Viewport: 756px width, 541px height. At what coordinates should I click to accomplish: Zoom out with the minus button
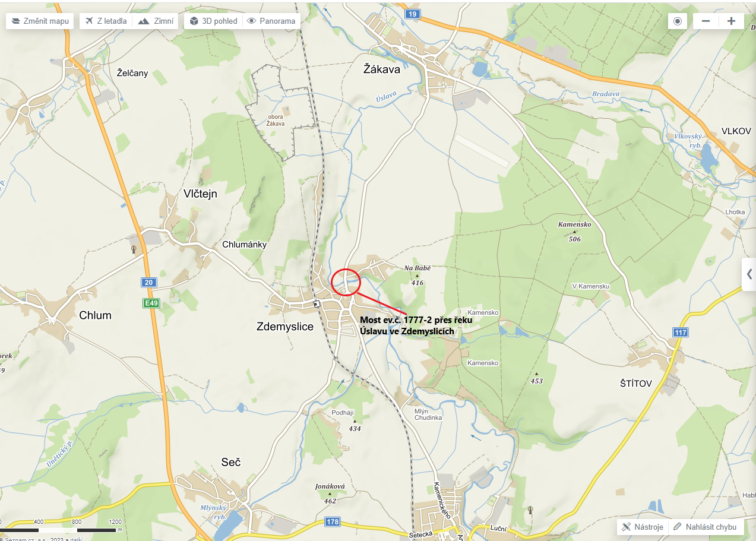(706, 21)
